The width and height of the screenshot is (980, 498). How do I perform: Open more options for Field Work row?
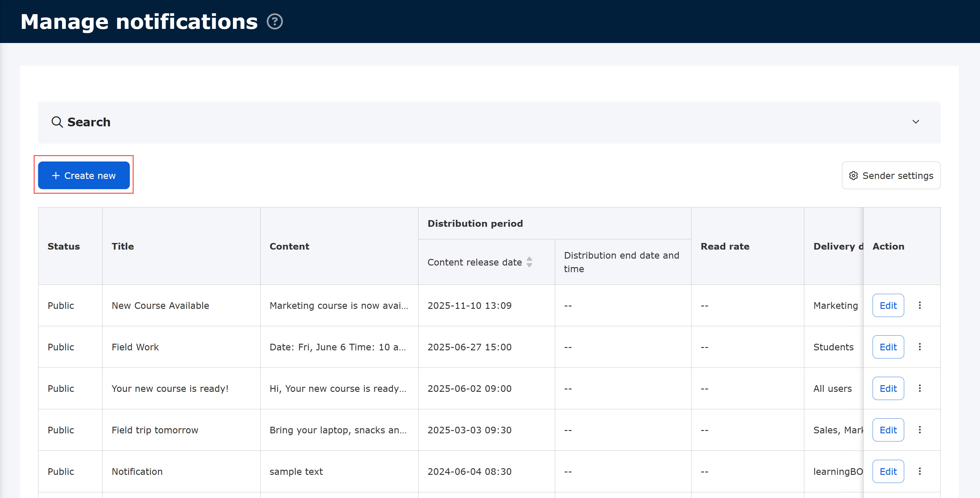tap(920, 347)
